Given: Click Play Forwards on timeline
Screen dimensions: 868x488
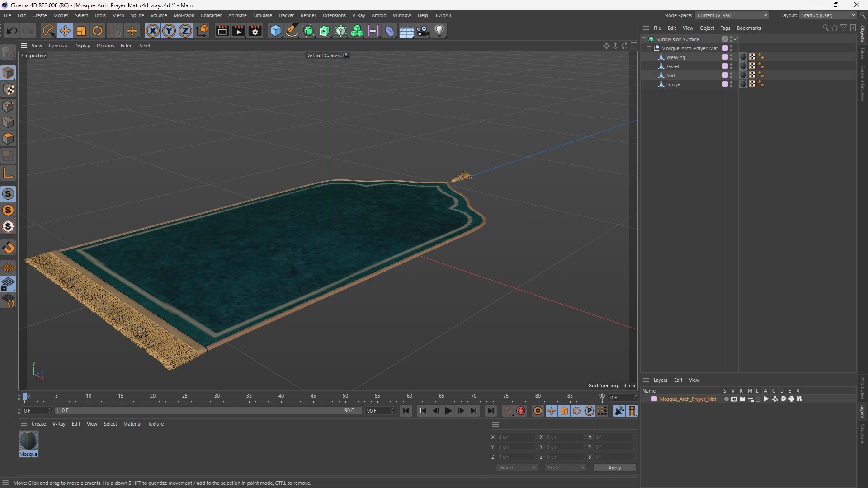Looking at the screenshot, I should [448, 411].
